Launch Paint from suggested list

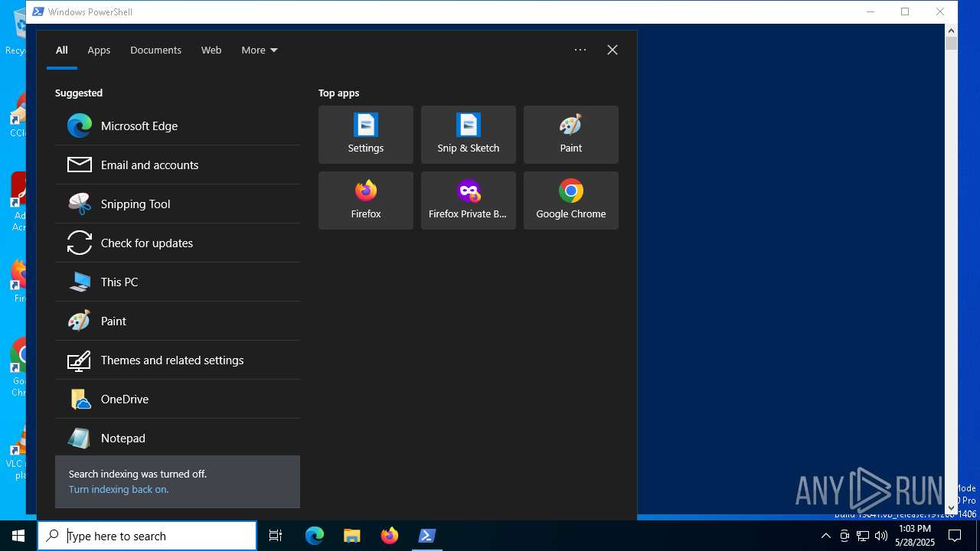(x=178, y=321)
